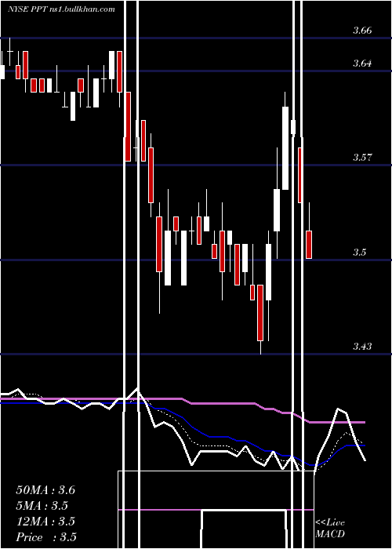The height and width of the screenshot is (549, 392).
Task: Click the 3.57 price level label
Action: (362, 158)
